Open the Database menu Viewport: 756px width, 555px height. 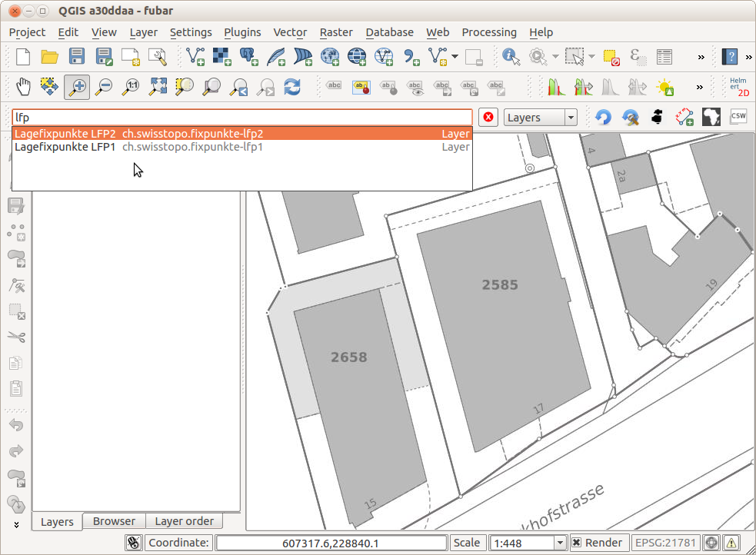click(389, 32)
